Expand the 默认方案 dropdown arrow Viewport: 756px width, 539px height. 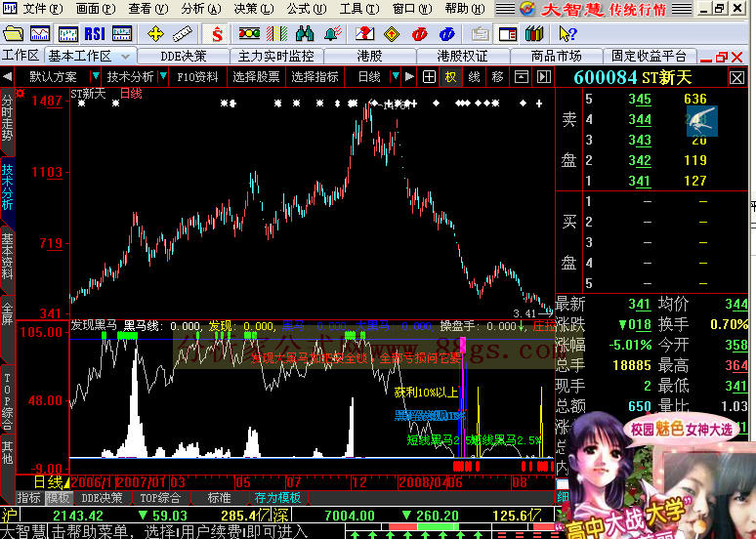coord(96,76)
